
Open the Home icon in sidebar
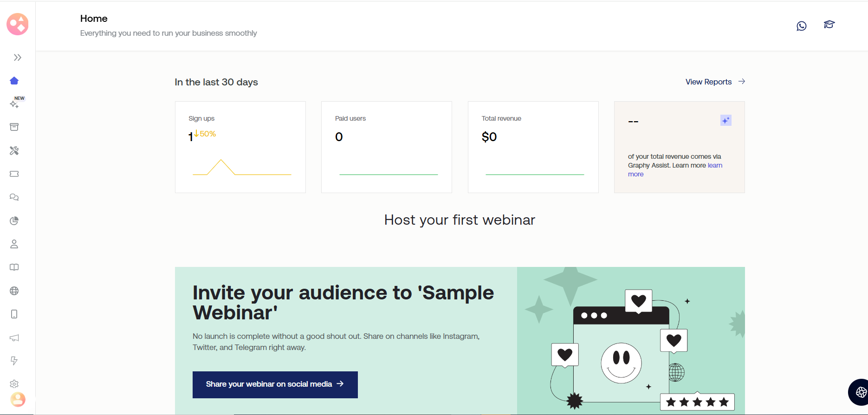click(x=14, y=81)
